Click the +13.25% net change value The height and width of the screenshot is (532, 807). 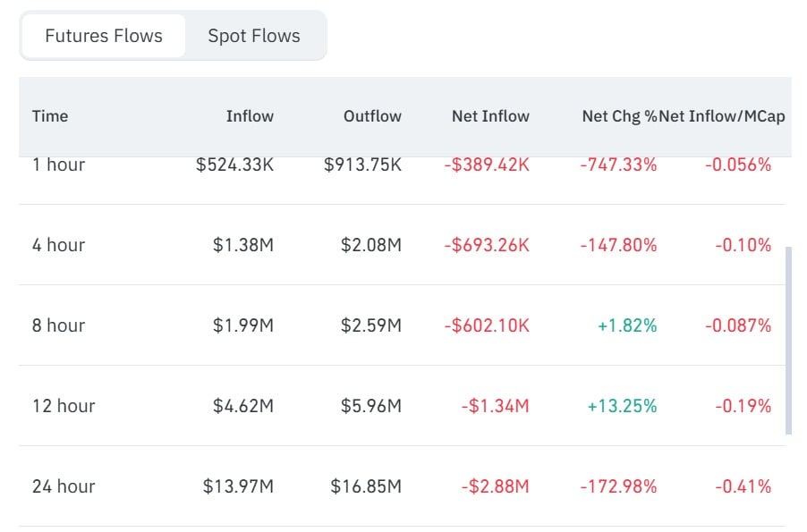(x=622, y=406)
